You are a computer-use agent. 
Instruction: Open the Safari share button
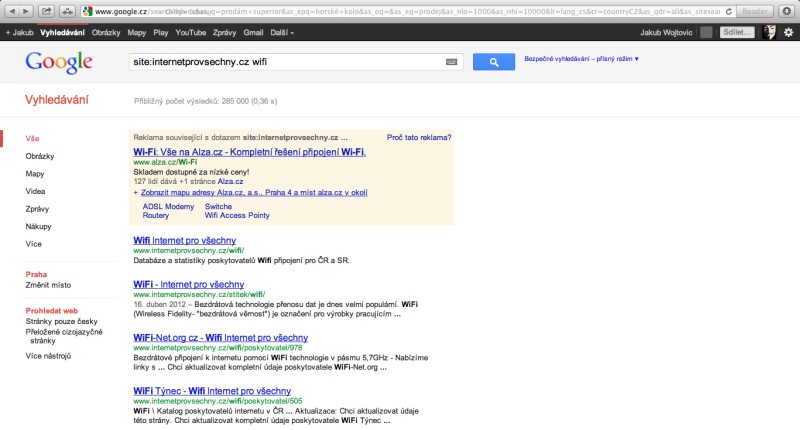pyautogui.click(x=46, y=11)
